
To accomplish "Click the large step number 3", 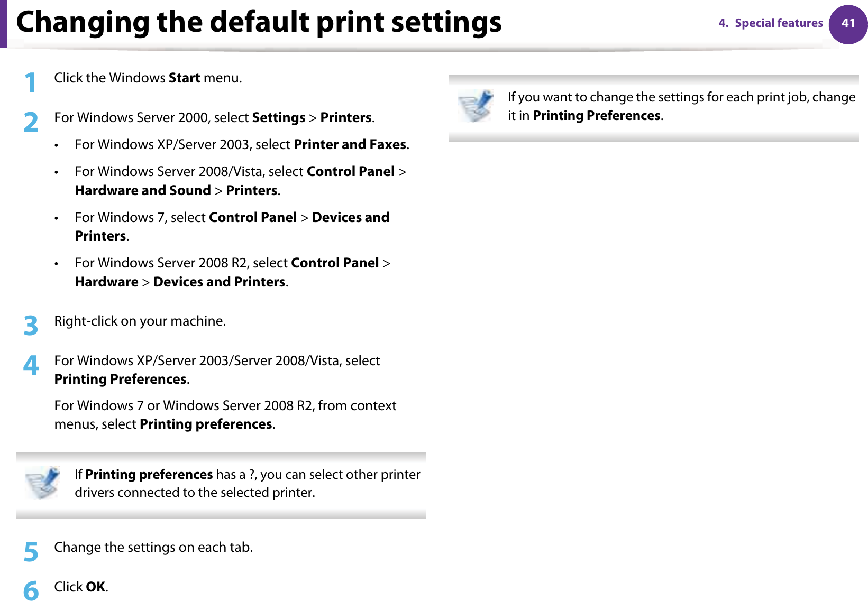I will point(31,325).
